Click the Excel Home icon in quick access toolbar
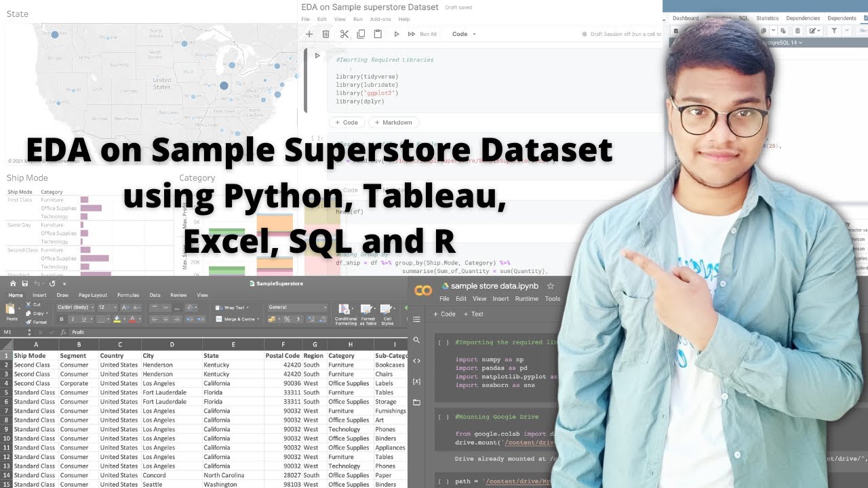 click(x=12, y=283)
